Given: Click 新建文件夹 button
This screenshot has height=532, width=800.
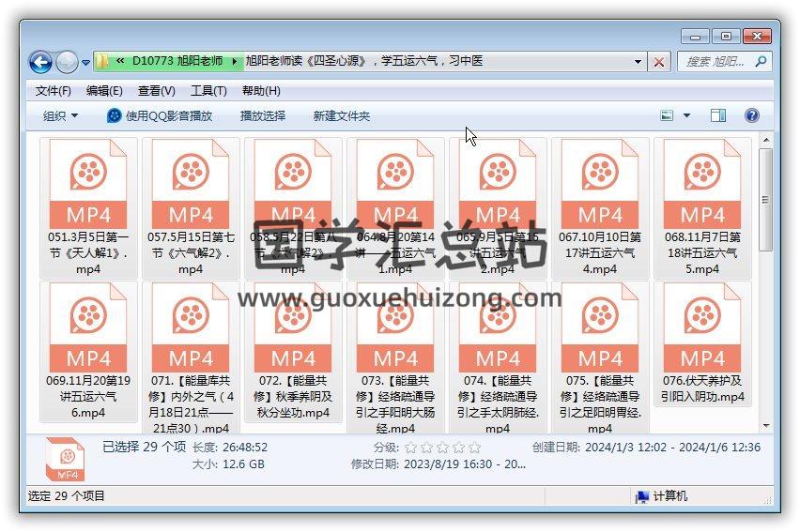Looking at the screenshot, I should (342, 115).
